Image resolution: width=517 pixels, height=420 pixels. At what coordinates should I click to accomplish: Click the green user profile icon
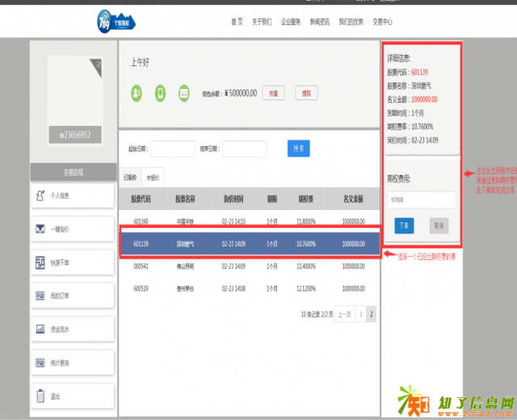point(137,93)
